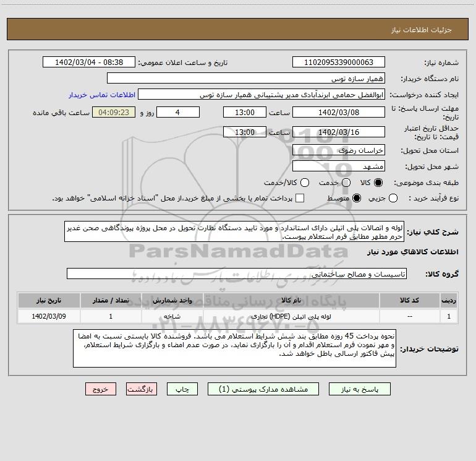Viewport: 476px width, 461px height.
Task: Choose the جزیی purchase type radio
Action: click(393, 198)
